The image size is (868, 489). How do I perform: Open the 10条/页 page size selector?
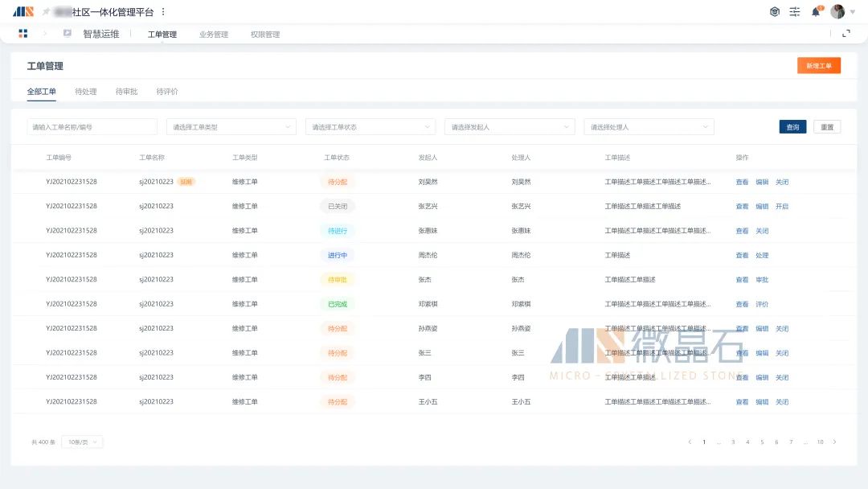pos(82,442)
